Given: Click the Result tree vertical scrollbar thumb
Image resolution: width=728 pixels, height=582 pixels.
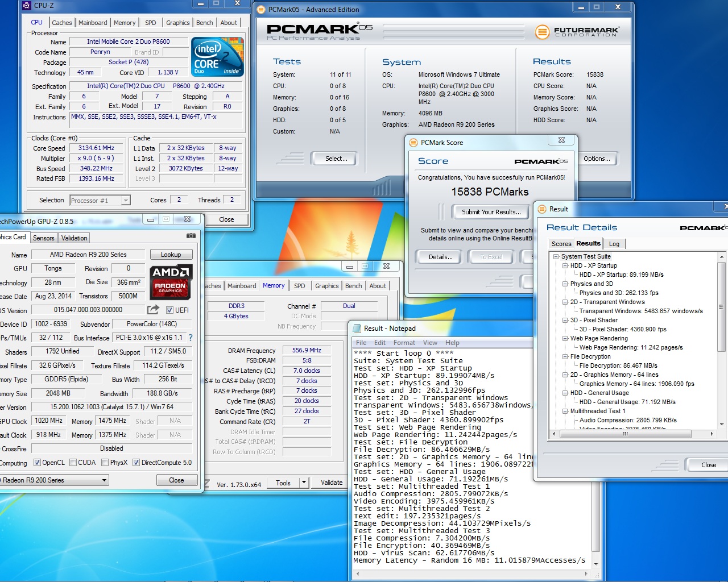Looking at the screenshot, I should 722,307.
